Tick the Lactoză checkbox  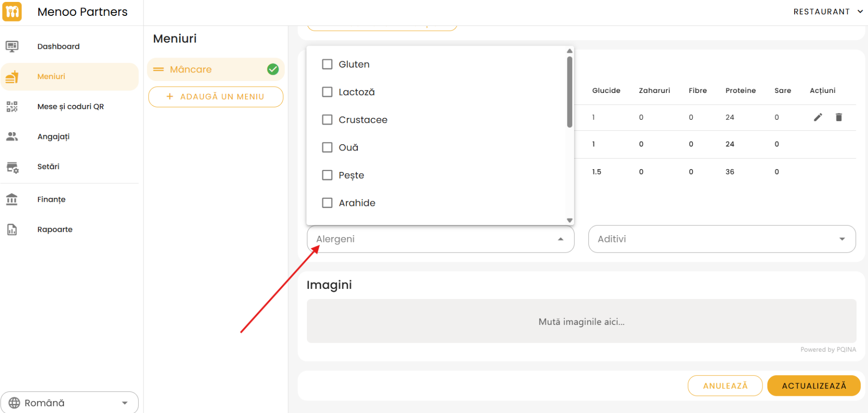(x=327, y=92)
